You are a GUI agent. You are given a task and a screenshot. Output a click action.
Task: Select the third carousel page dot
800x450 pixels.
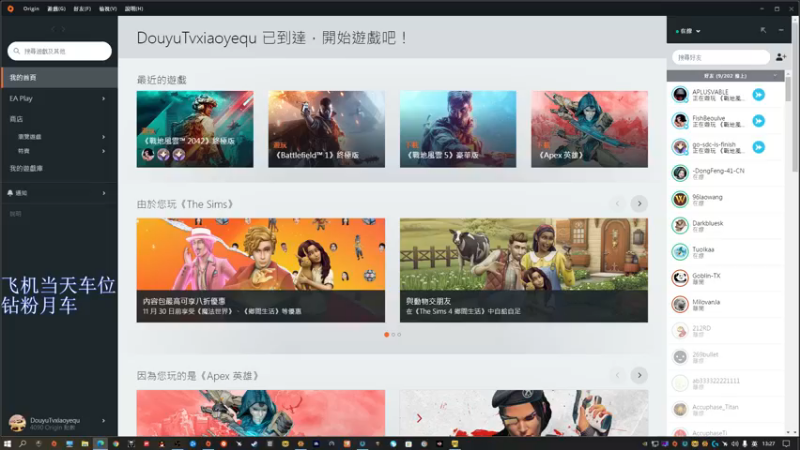[399, 335]
